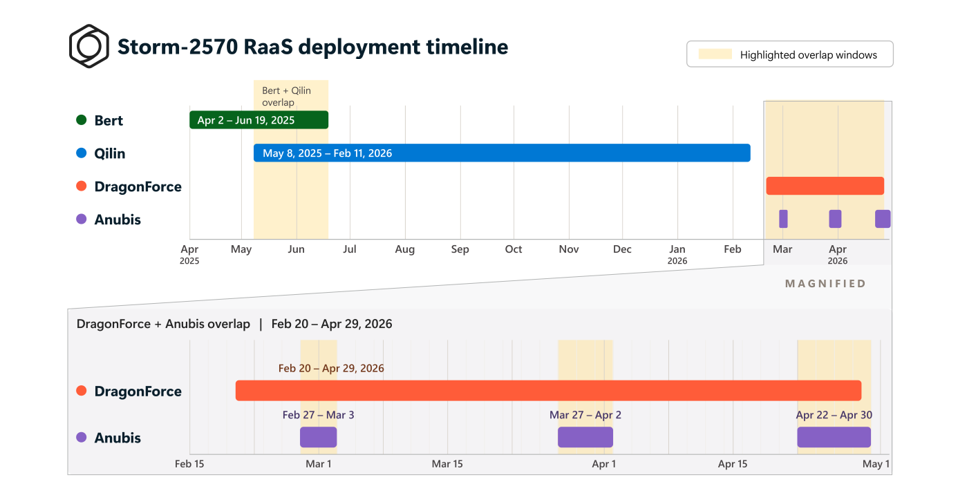Image resolution: width=958 pixels, height=500 pixels.
Task: Select the blue Qilin bar, May 8, 2025 – Feb 11, 2026
Action: point(502,153)
